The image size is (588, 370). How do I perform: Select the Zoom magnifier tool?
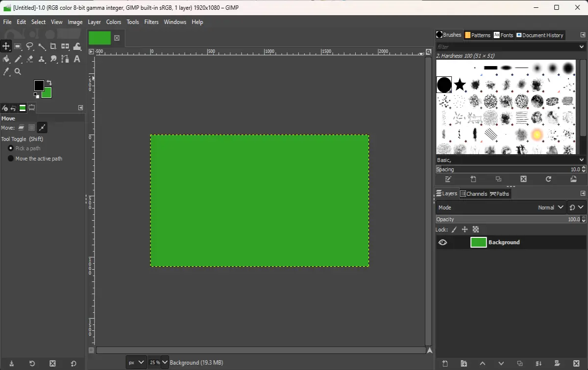pos(18,71)
